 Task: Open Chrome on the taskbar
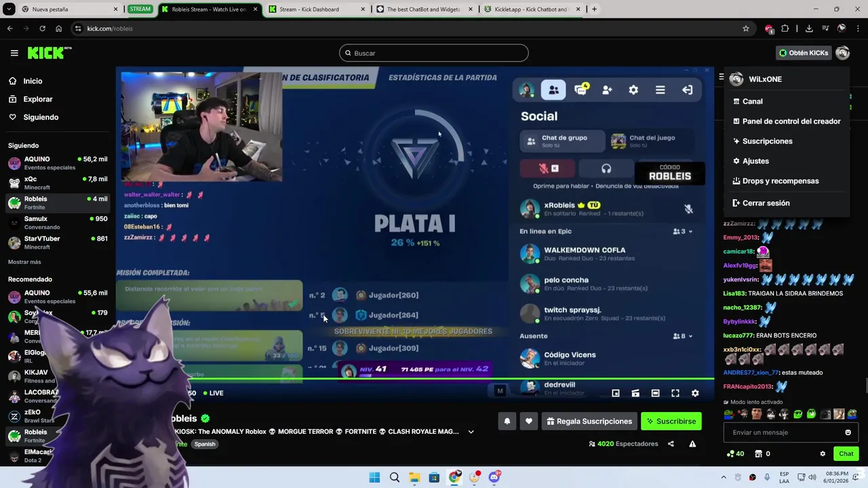pos(454,477)
